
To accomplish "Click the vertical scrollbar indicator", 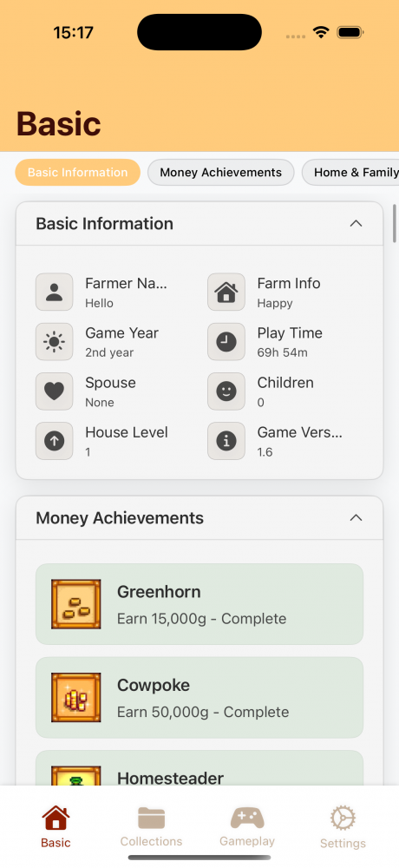I will (x=395, y=224).
